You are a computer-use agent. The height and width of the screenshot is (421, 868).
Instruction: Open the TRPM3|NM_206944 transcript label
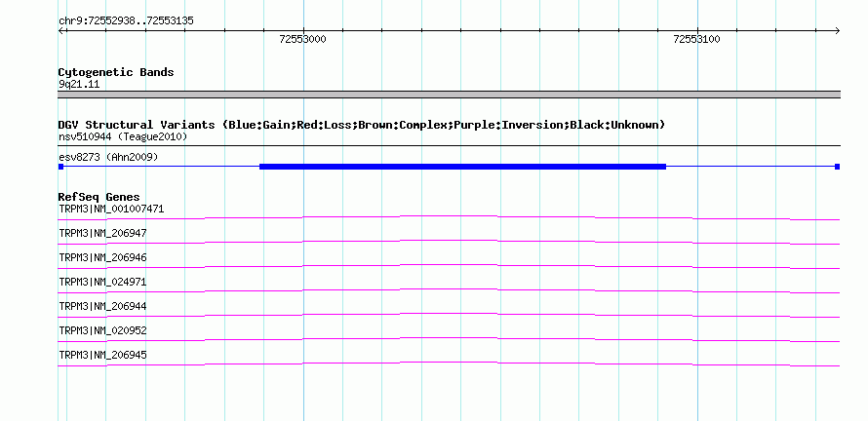point(102,306)
